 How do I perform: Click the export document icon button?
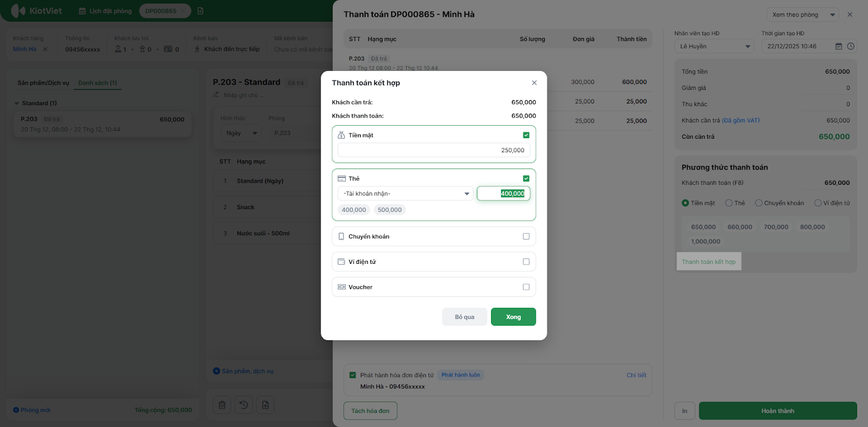pos(265,405)
